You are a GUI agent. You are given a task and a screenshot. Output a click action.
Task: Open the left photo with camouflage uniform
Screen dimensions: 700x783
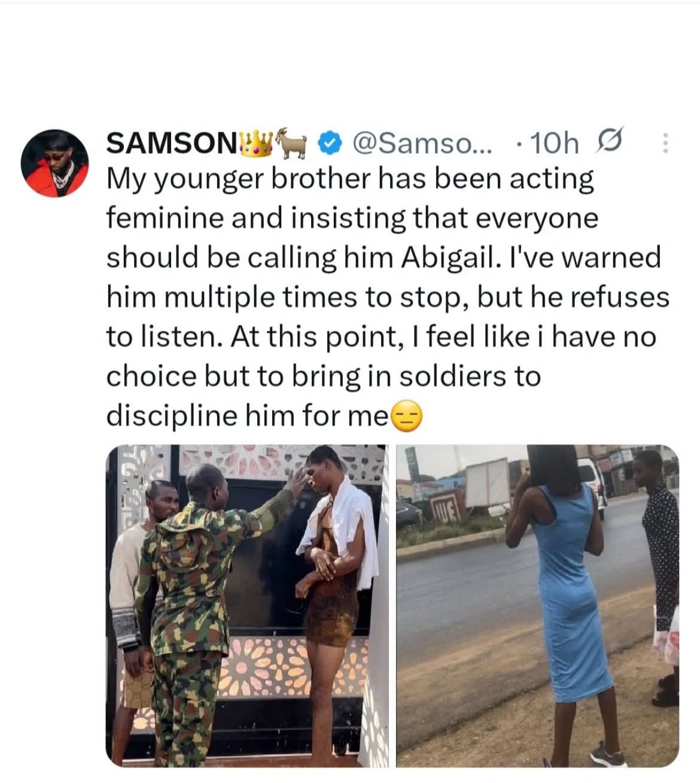coord(246,605)
